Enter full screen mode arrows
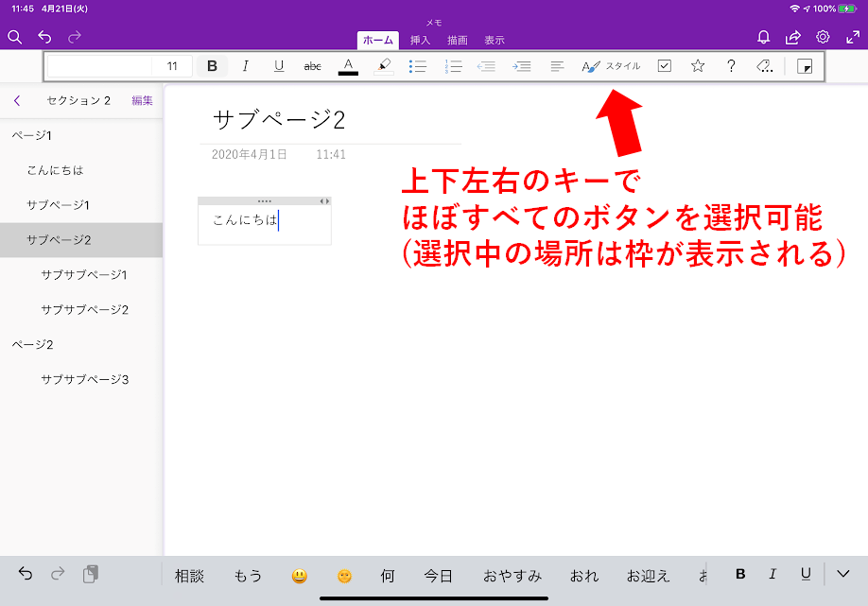This screenshot has height=606, width=868. [x=853, y=37]
